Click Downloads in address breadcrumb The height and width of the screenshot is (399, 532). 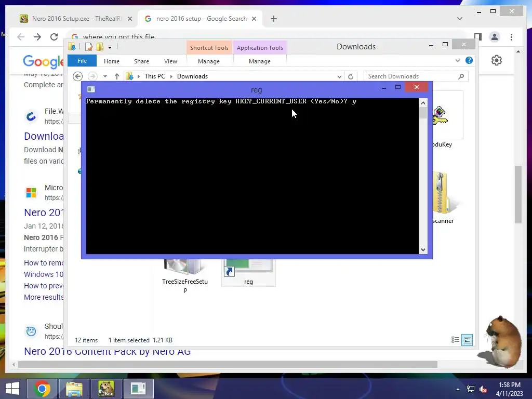pos(192,76)
